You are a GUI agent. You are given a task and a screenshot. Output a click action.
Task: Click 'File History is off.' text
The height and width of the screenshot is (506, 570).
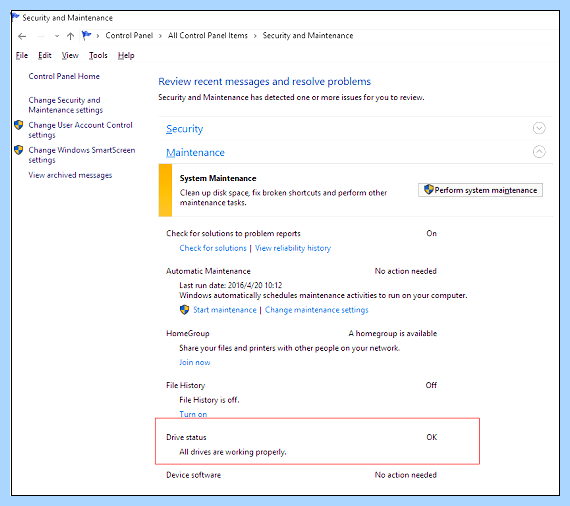(209, 400)
